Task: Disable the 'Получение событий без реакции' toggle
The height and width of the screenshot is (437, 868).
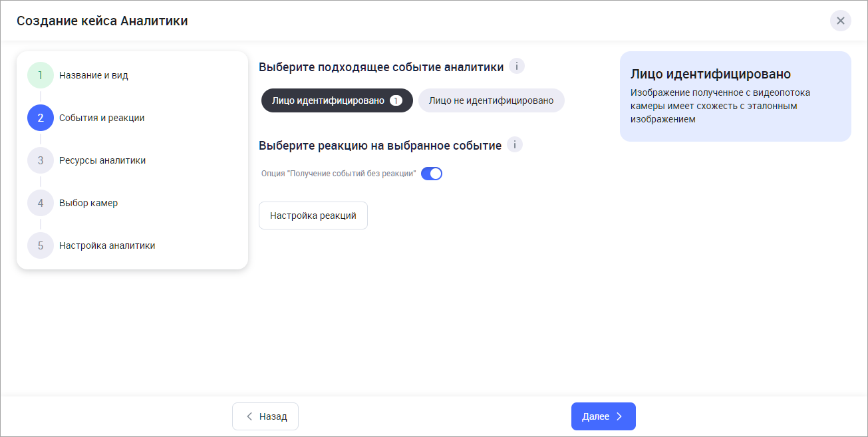Action: (x=432, y=174)
